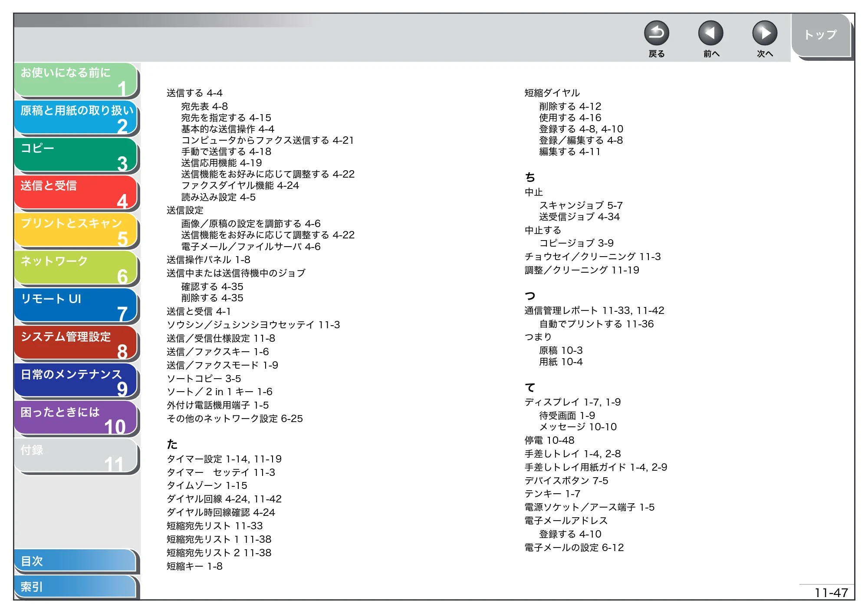This screenshot has height=614, width=868.
Task: Open entry その他のネットワーク設定 6-25
Action: click(235, 419)
